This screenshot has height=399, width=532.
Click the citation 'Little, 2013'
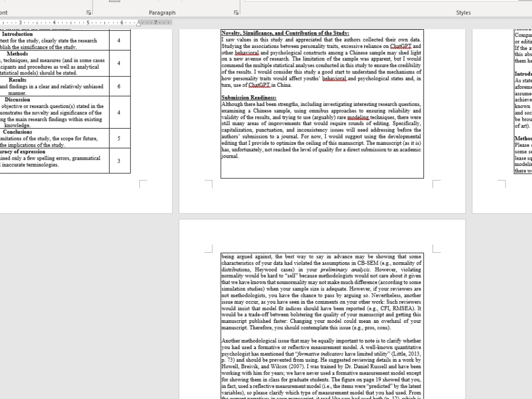click(405, 354)
